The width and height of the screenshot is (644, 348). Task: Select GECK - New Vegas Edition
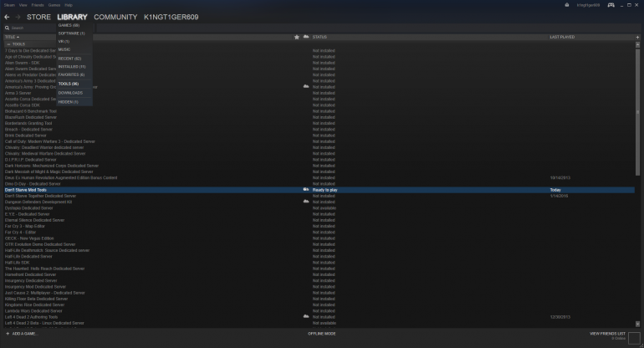click(x=29, y=238)
